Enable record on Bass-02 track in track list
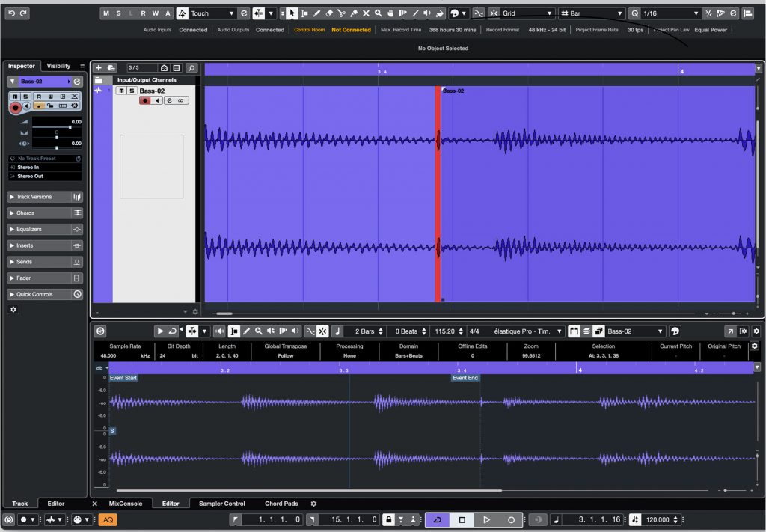The image size is (766, 532). coord(145,100)
